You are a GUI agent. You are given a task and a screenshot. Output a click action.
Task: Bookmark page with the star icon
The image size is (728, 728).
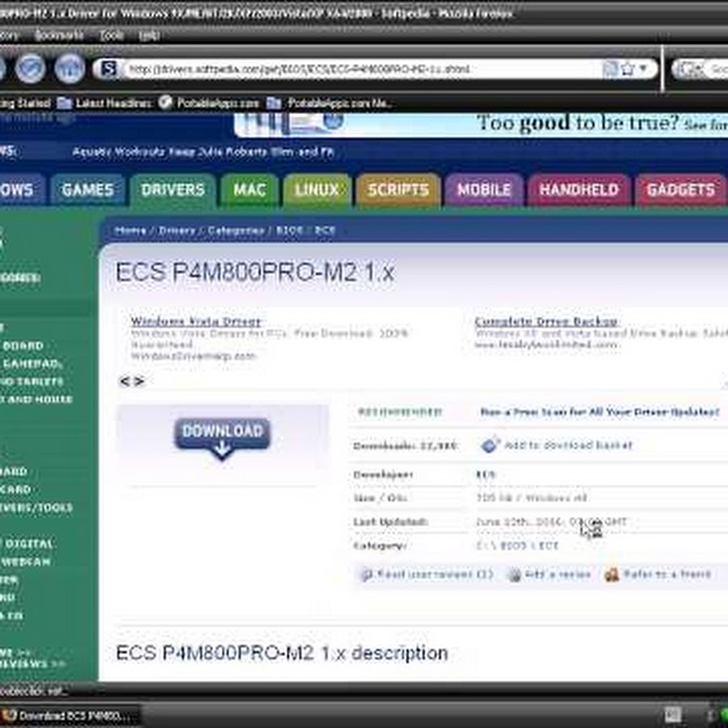627,69
